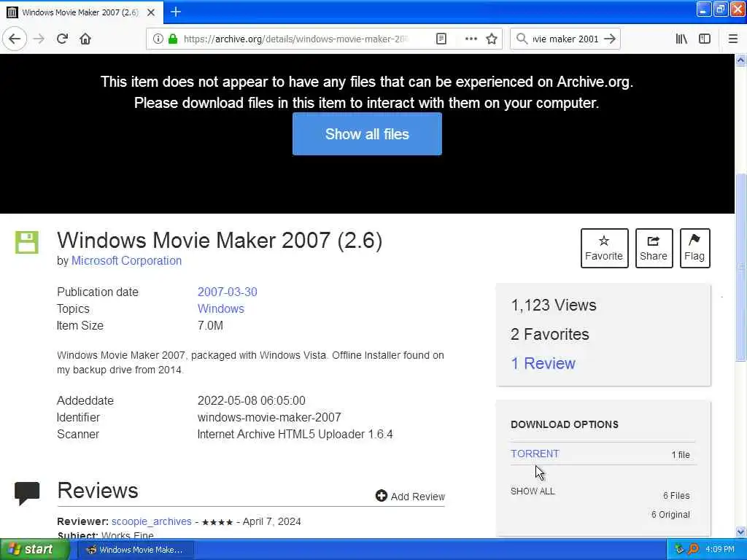747x560 pixels.
Task: Click the green floppy disk software icon
Action: click(x=27, y=242)
